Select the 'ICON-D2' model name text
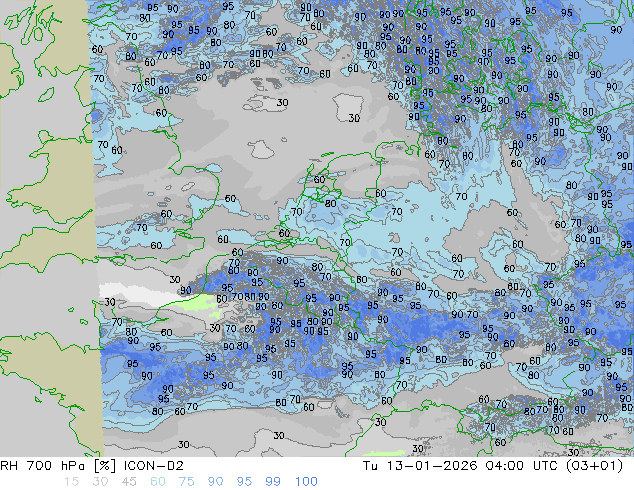The image size is (634, 490). coord(154,466)
